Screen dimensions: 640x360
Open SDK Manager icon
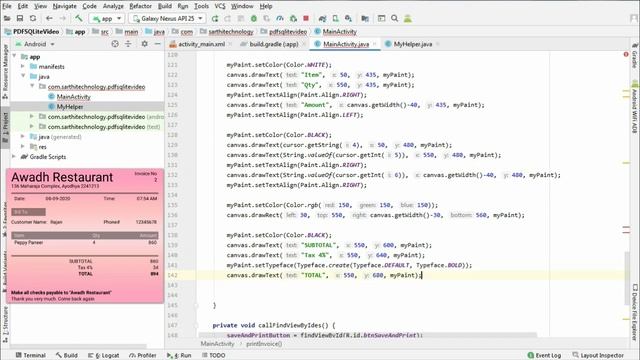(348, 18)
